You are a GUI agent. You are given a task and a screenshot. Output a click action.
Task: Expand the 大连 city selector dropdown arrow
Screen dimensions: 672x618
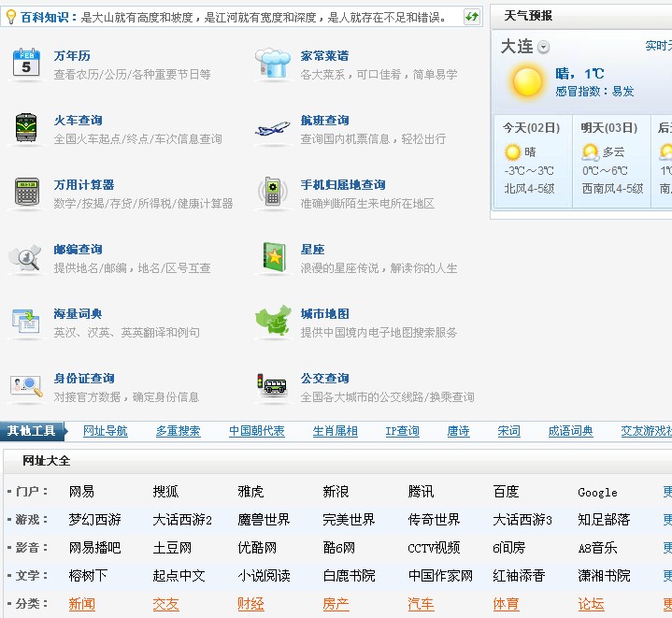click(x=543, y=47)
